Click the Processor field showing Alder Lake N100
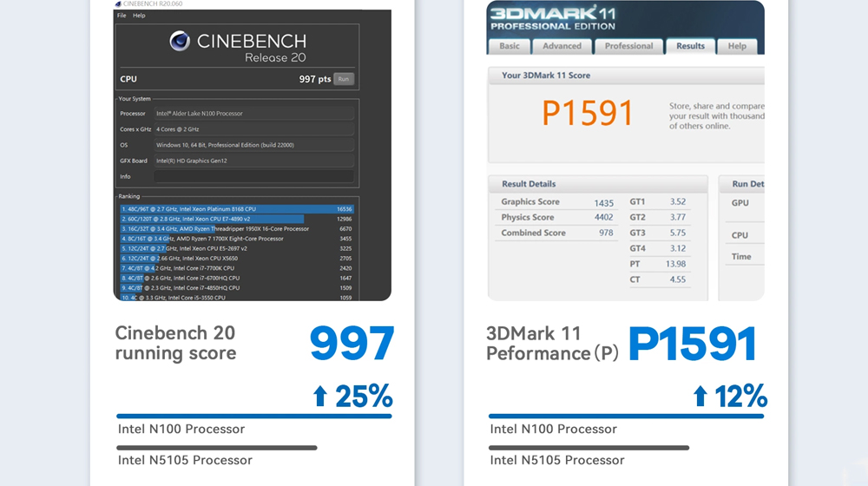 click(253, 114)
